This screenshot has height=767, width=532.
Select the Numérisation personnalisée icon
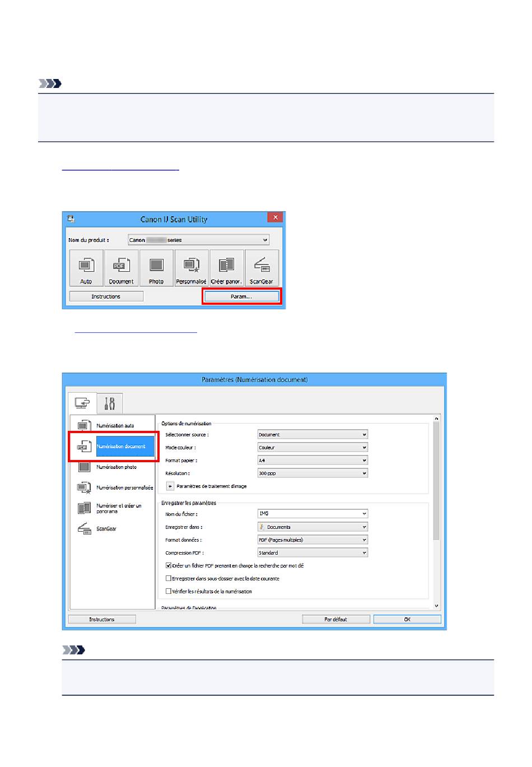(x=84, y=487)
